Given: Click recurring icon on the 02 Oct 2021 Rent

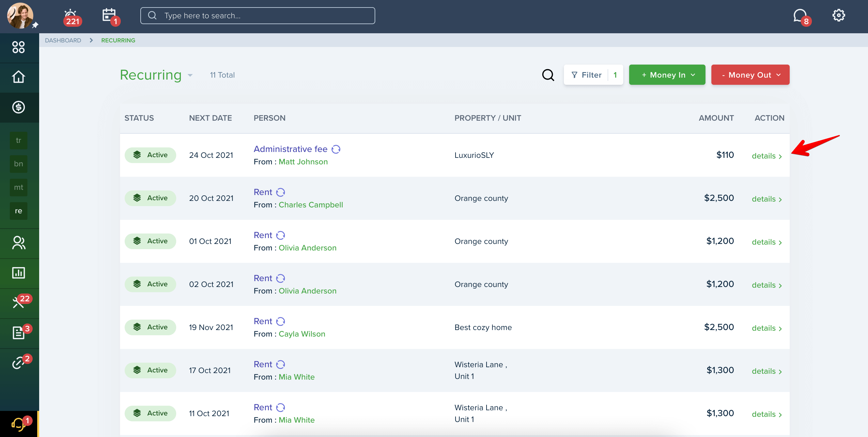Looking at the screenshot, I should [x=280, y=279].
